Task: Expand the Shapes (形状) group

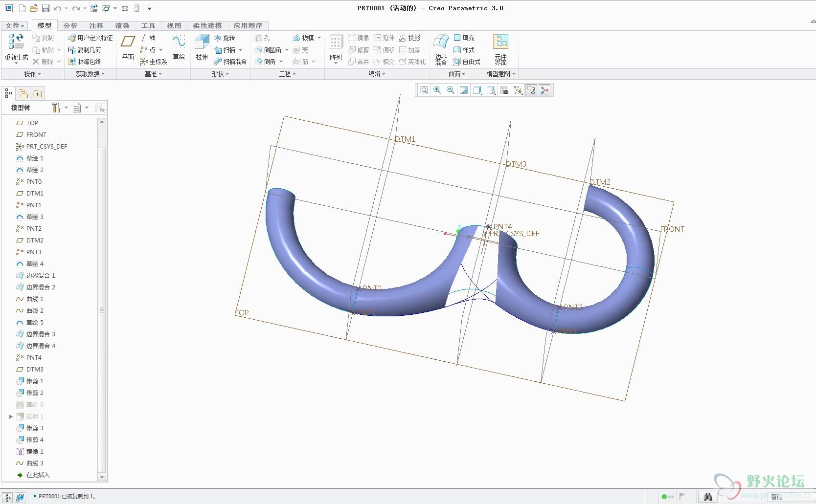Action: coord(220,74)
